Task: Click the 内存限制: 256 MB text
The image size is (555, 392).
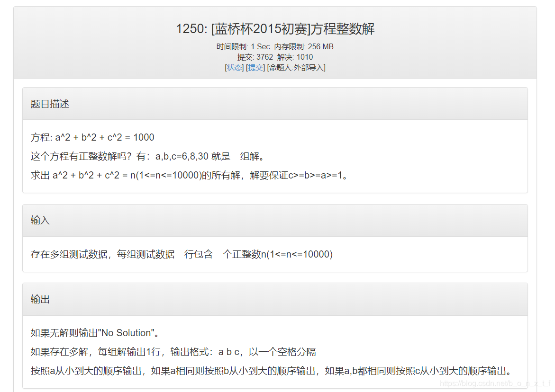Action: pyautogui.click(x=304, y=47)
